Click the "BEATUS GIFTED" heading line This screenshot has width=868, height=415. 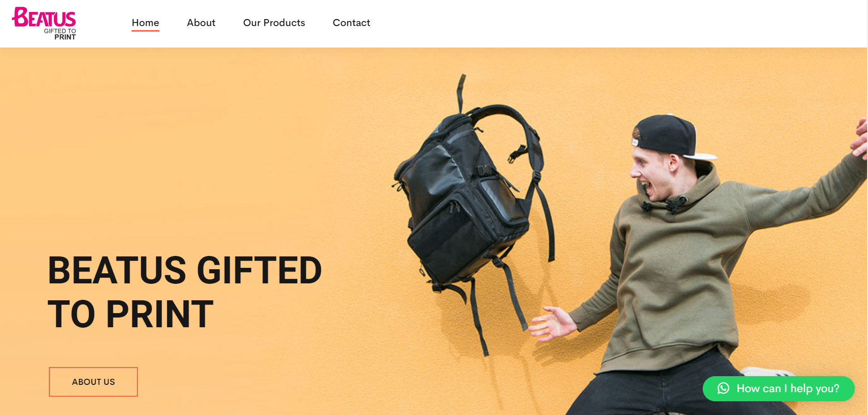[185, 270]
